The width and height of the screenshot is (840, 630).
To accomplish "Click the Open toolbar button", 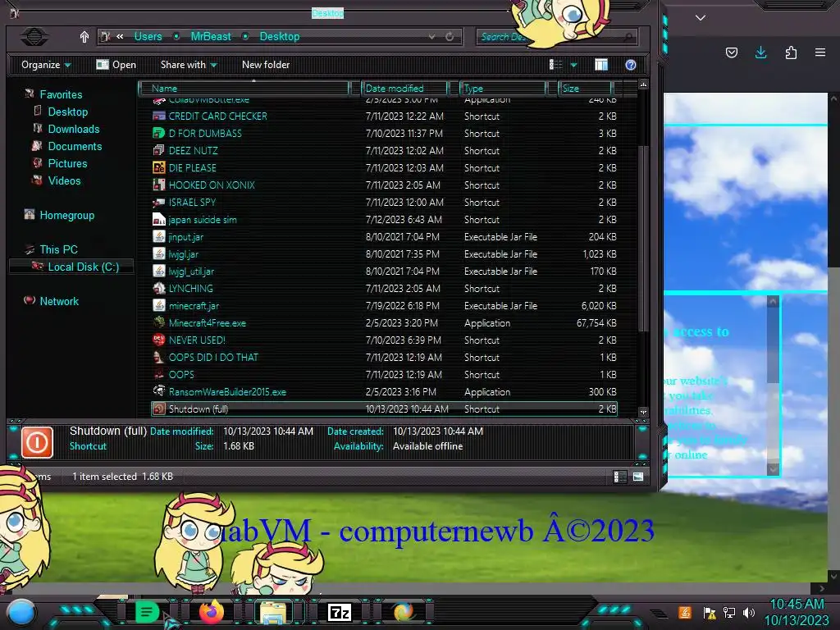I will (116, 65).
